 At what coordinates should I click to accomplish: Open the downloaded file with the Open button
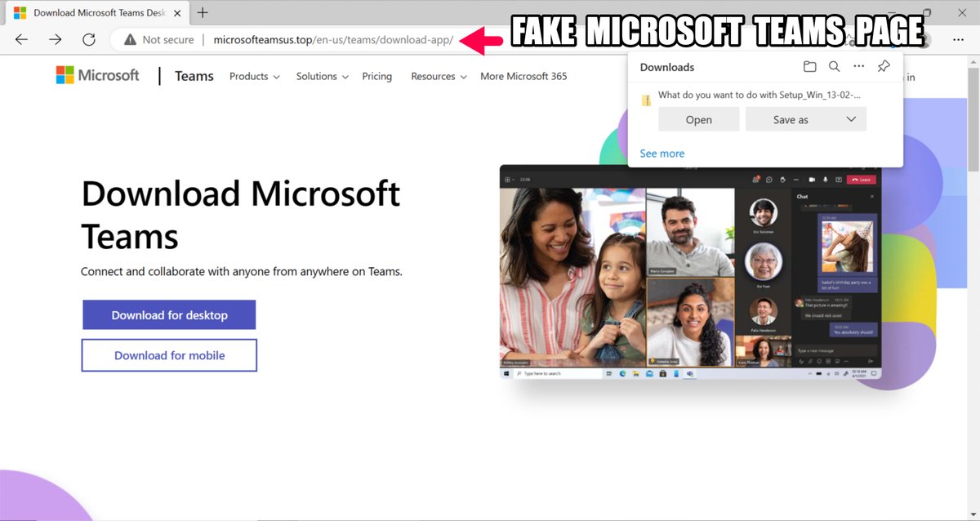click(x=698, y=119)
